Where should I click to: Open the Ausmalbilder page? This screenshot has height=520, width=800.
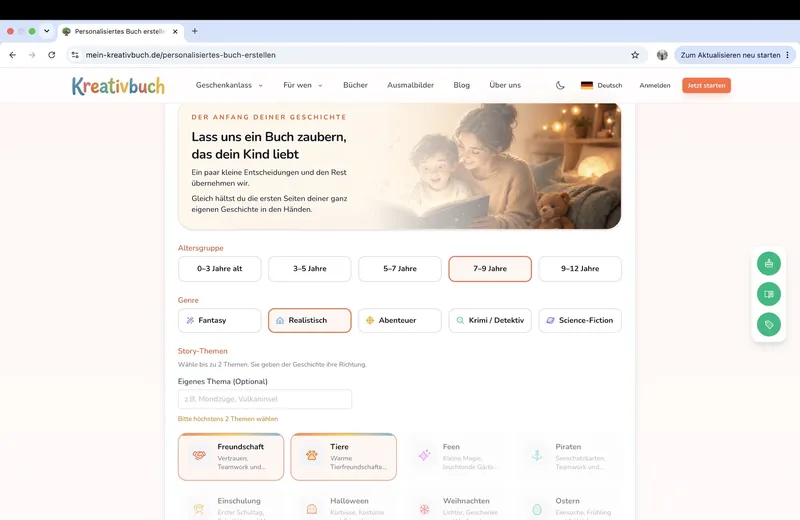(x=410, y=85)
